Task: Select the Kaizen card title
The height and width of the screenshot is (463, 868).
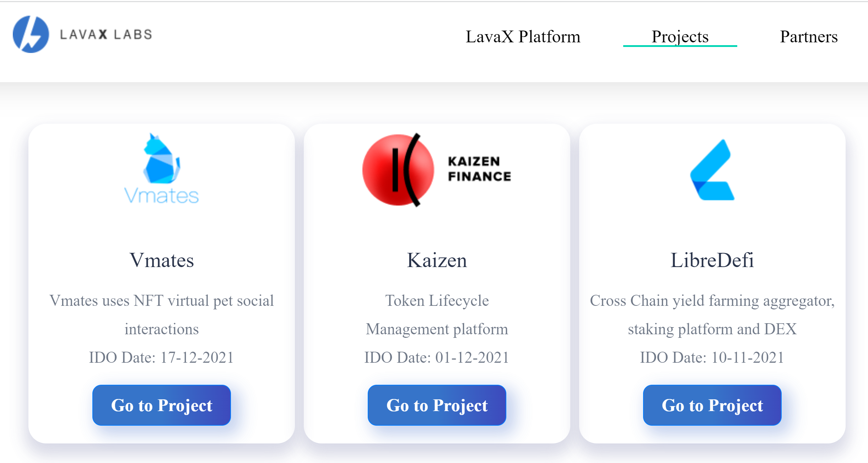Action: click(437, 260)
